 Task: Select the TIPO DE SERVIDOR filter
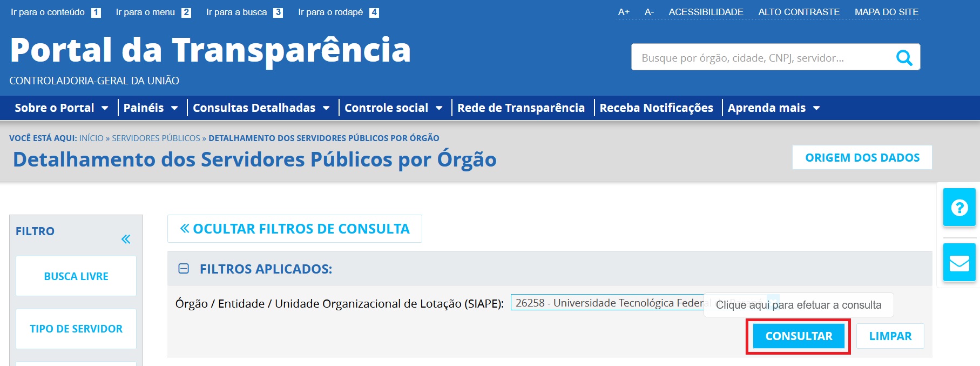(x=76, y=329)
